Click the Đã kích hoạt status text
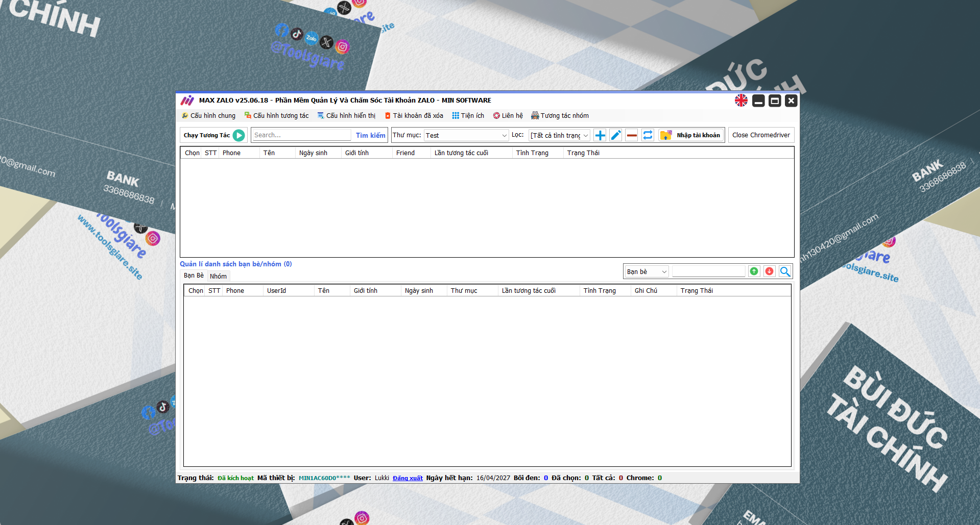Viewport: 980px width, 525px height. [235, 478]
